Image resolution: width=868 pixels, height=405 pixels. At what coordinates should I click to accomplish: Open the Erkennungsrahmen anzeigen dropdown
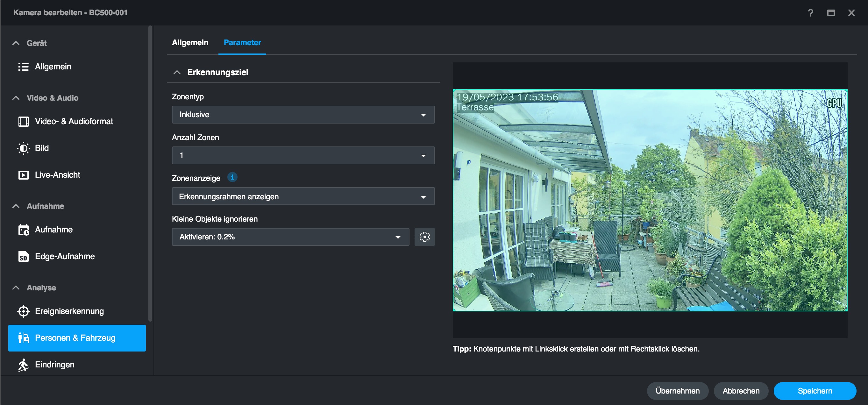point(303,196)
